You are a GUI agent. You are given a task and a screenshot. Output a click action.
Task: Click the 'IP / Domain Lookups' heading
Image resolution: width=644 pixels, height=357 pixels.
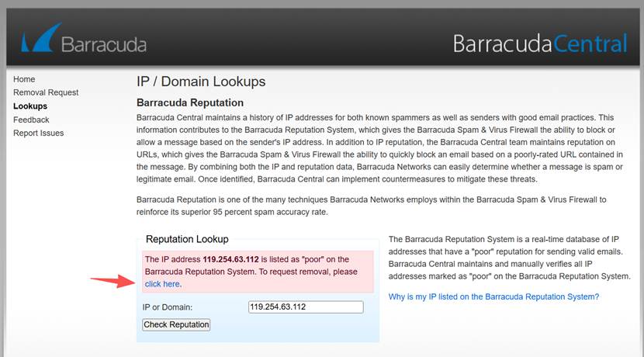[201, 81]
